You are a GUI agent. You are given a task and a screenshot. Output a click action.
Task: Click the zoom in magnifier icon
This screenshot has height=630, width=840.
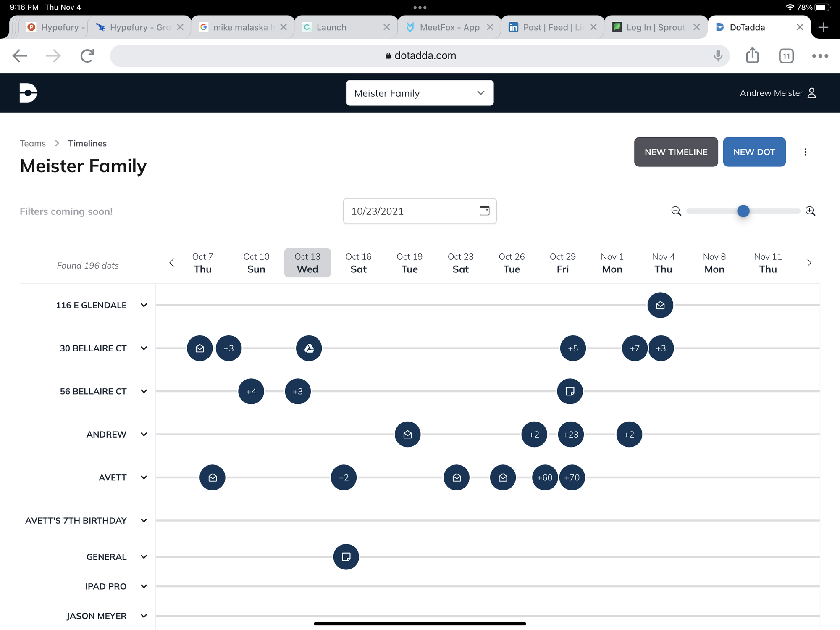[810, 211]
